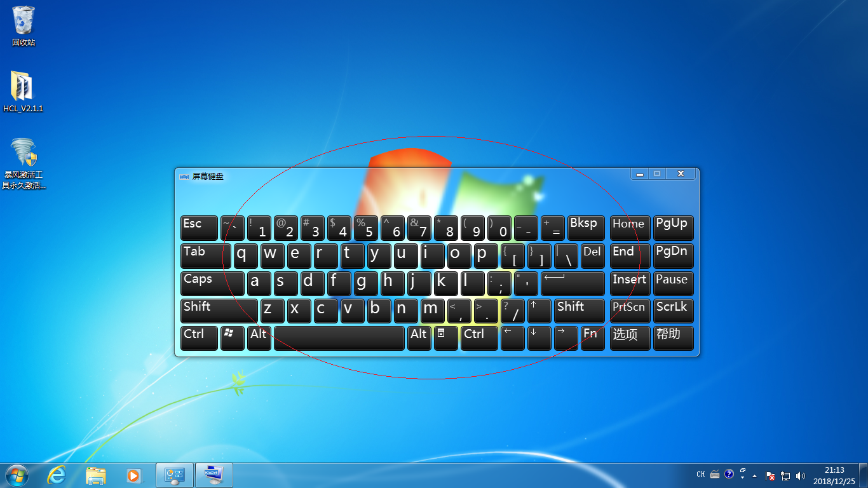Open the network tray icon

pos(785,475)
